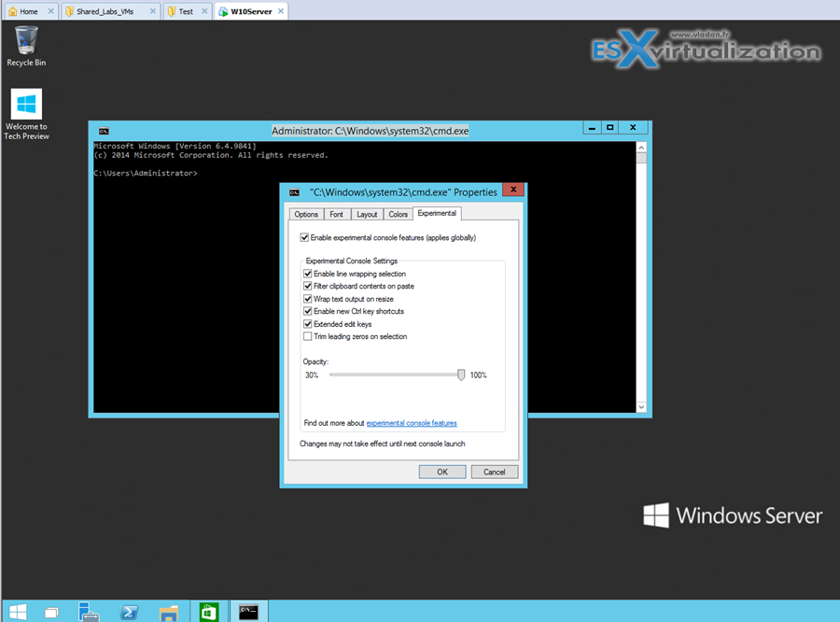Toggle Wrap text output on resize

[x=307, y=299]
